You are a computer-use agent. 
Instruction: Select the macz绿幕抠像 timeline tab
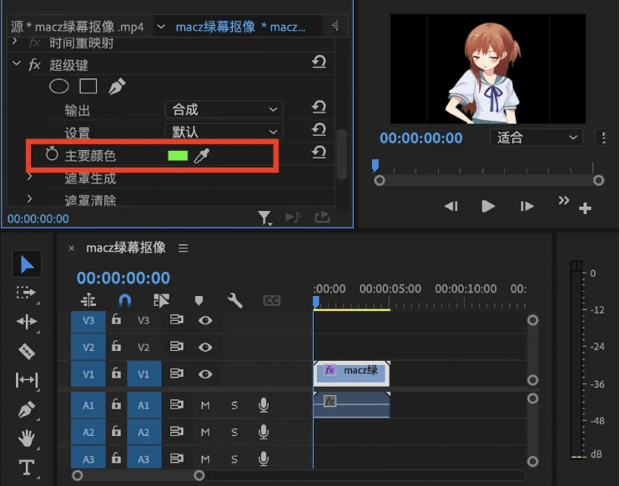tap(126, 248)
